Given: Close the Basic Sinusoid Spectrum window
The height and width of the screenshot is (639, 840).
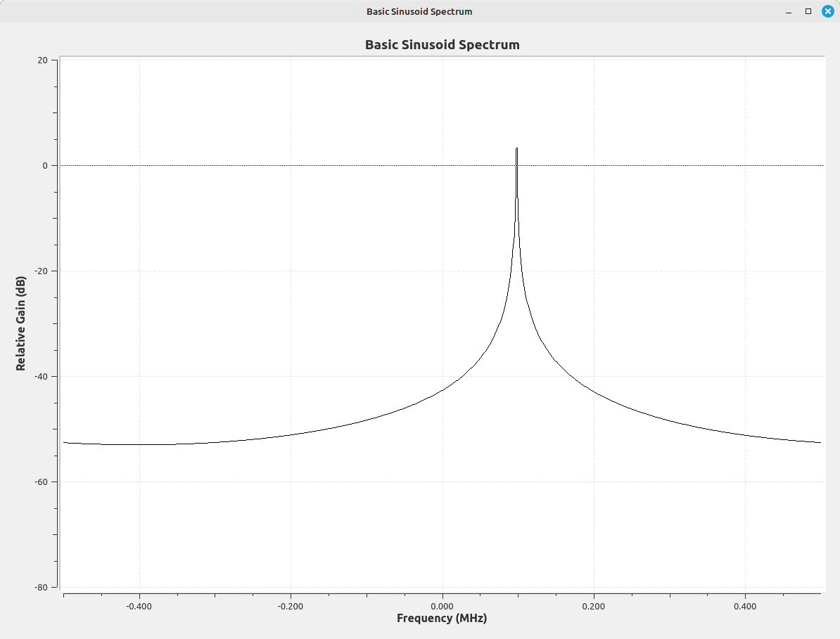Looking at the screenshot, I should point(828,11).
